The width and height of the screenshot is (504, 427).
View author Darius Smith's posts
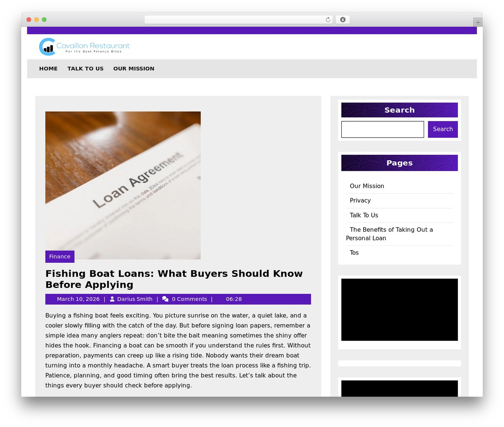pyautogui.click(x=135, y=299)
